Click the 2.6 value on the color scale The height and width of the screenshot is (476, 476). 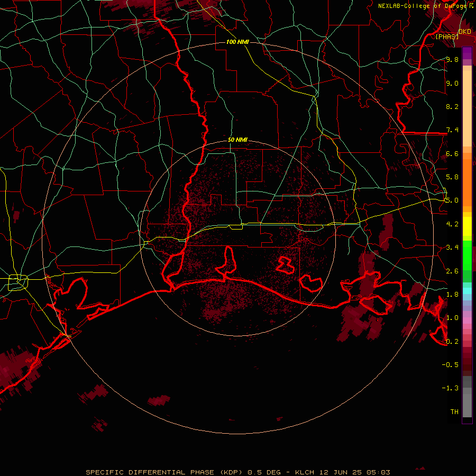coord(452,271)
